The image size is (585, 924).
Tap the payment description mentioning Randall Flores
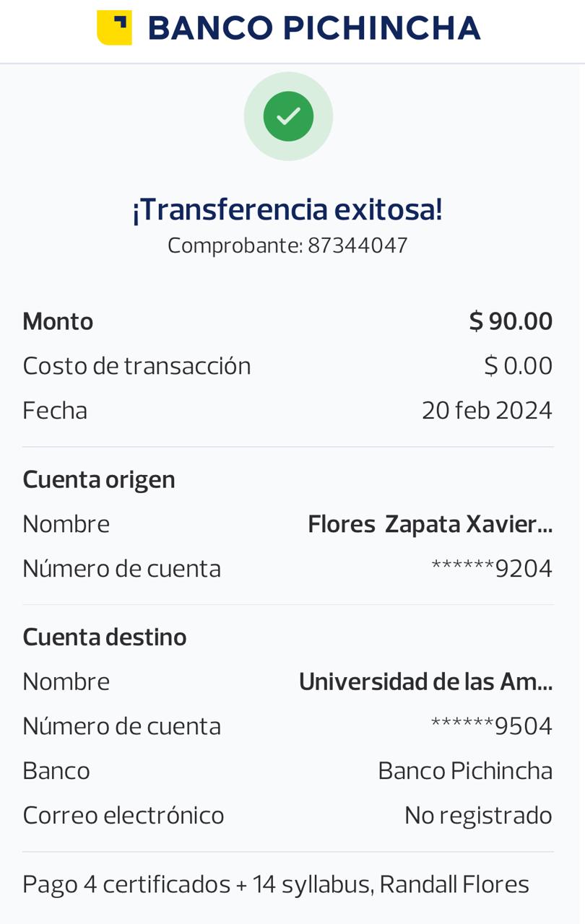276,884
